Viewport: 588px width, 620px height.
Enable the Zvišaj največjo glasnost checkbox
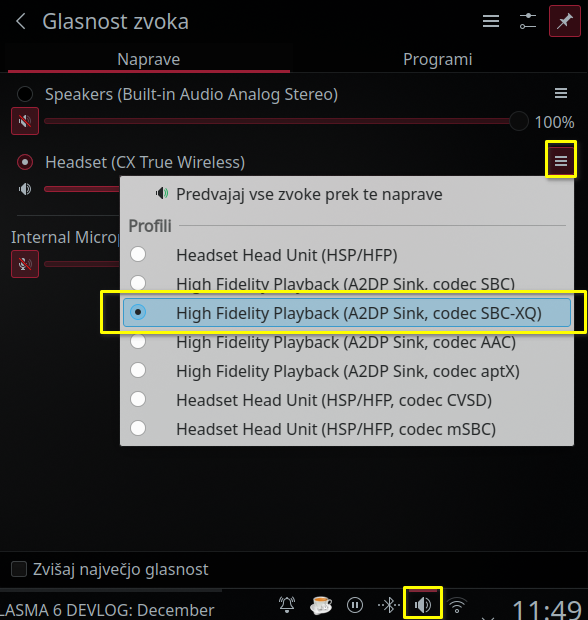pos(19,569)
